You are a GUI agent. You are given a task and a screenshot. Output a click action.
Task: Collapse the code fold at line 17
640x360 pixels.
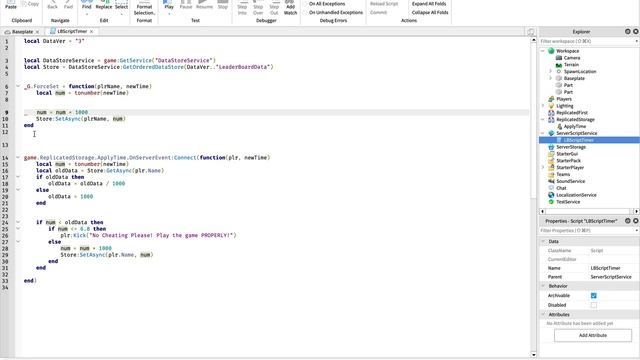(18, 177)
